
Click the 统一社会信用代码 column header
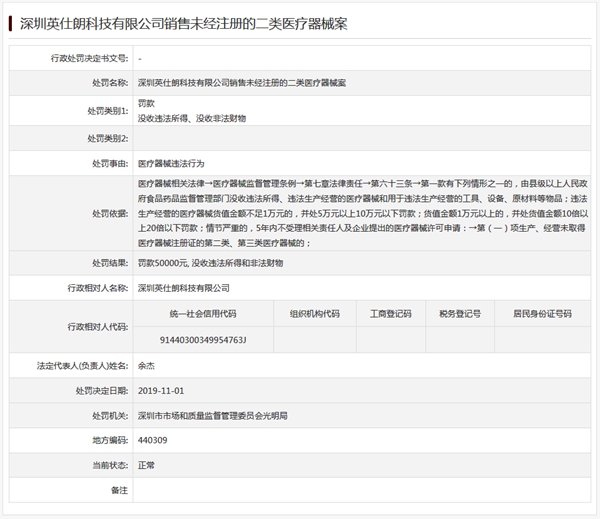pos(203,314)
